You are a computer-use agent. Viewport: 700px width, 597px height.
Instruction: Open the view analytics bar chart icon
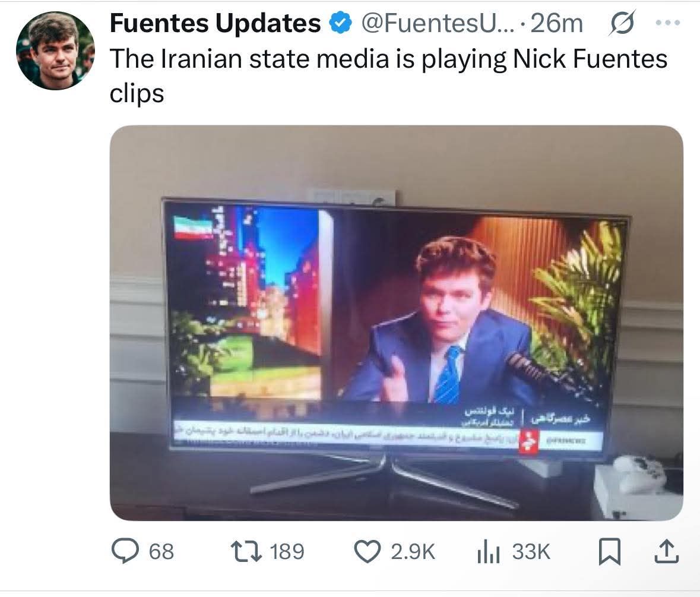pyautogui.click(x=489, y=552)
